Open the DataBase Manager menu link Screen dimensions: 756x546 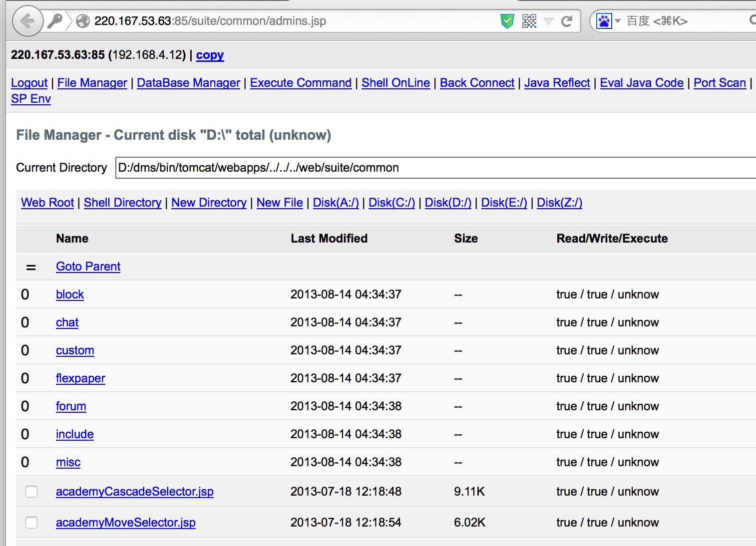188,83
